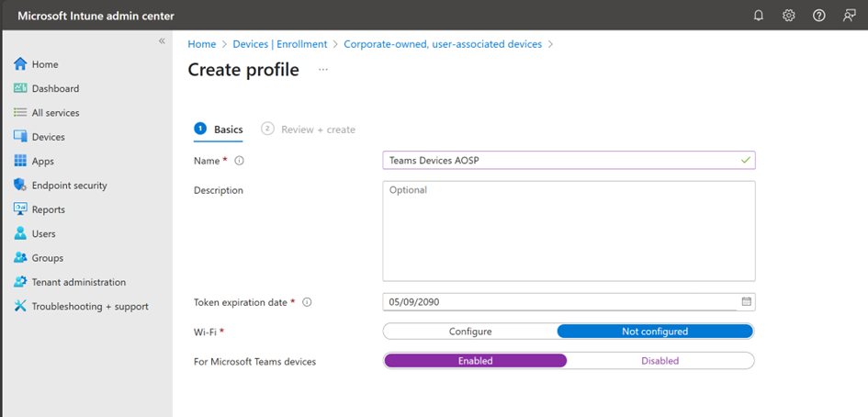Viewport: 868px width, 417px height.
Task: Click the Users person icon
Action: click(x=20, y=233)
